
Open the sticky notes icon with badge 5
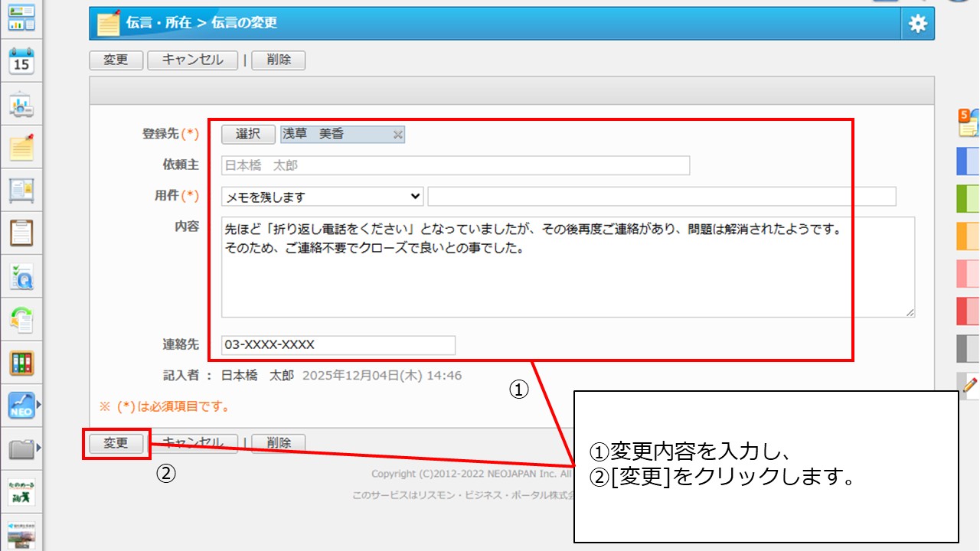pos(969,123)
